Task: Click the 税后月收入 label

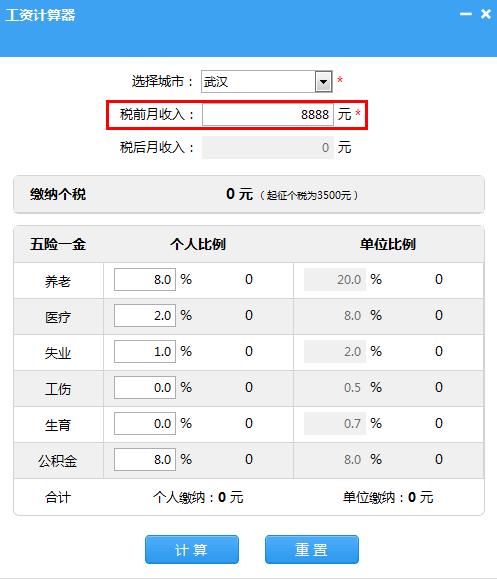Action: [157, 147]
